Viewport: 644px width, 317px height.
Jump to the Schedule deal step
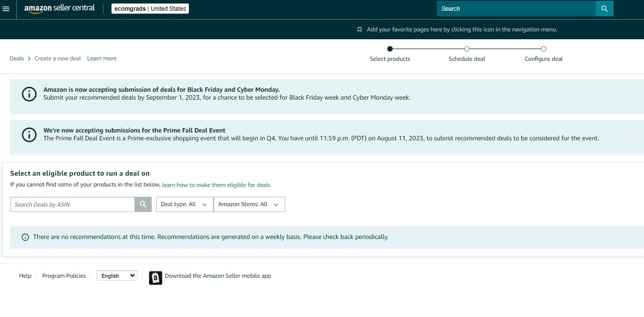[467, 49]
